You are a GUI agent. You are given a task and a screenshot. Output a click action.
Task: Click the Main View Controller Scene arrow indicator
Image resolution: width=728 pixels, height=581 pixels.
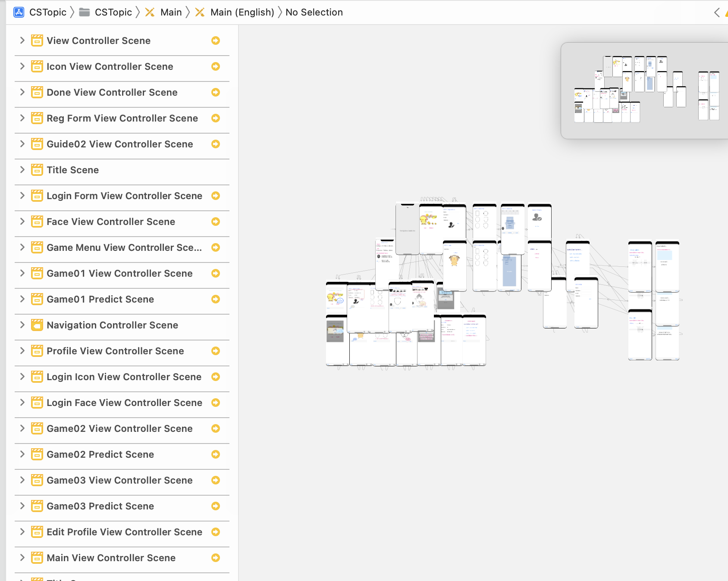pyautogui.click(x=216, y=558)
